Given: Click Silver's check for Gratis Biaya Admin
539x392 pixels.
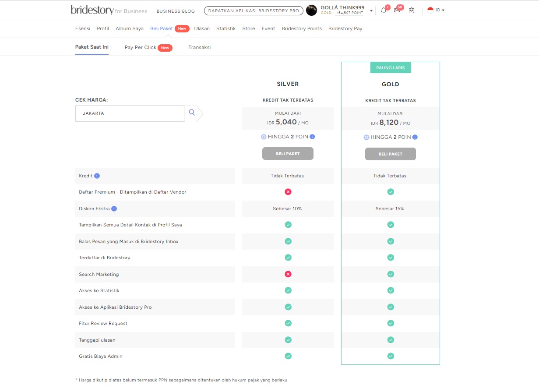Looking at the screenshot, I should click(288, 356).
